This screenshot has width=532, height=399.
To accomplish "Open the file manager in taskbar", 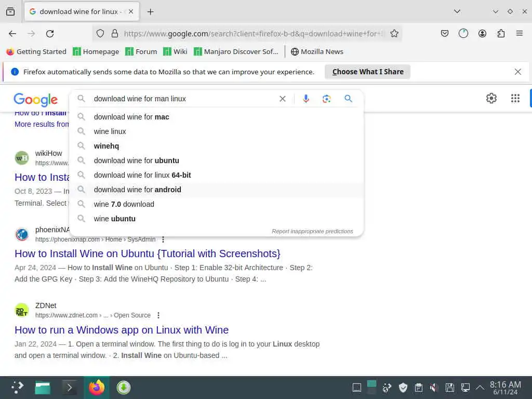I will (43, 388).
